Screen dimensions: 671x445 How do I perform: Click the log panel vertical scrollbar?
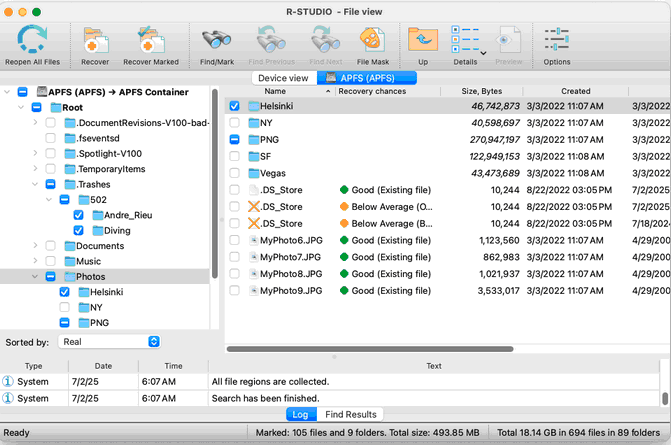click(x=665, y=398)
